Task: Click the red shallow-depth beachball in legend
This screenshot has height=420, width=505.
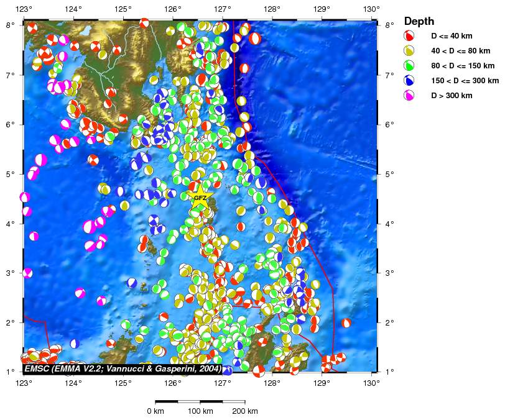Action: tap(409, 35)
